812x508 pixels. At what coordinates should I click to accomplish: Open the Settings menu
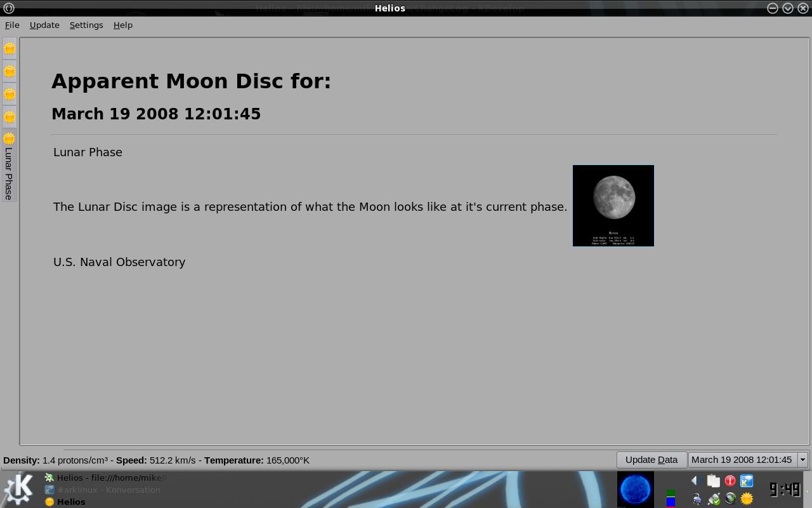86,25
